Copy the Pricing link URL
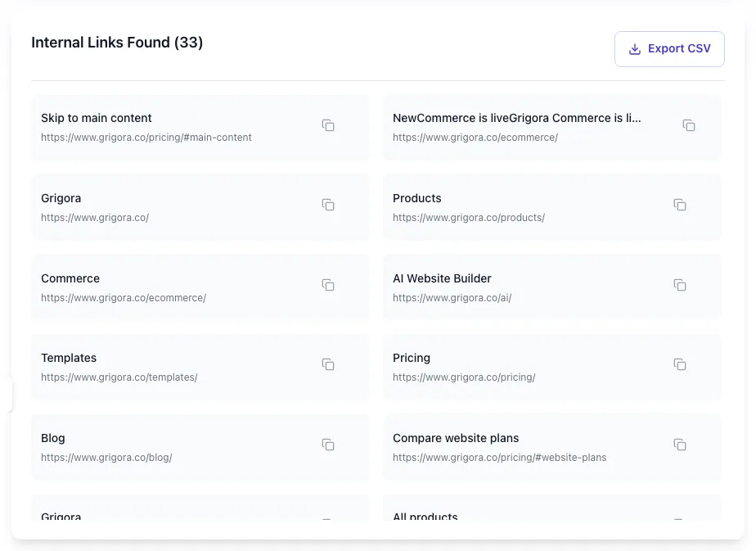This screenshot has height=551, width=756. click(x=680, y=364)
